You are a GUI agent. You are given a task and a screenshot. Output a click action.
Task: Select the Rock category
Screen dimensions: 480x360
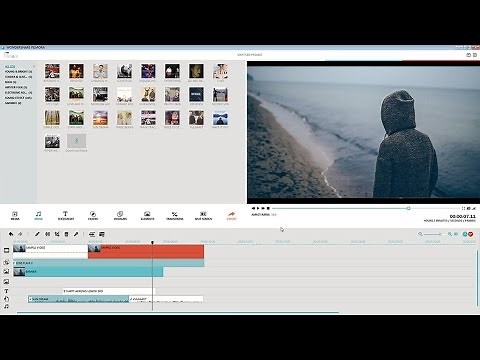10,82
